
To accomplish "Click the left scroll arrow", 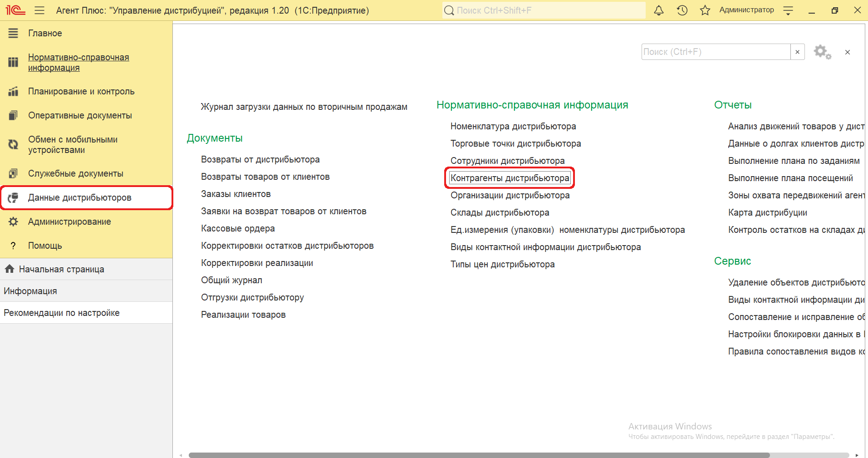I will (x=181, y=455).
